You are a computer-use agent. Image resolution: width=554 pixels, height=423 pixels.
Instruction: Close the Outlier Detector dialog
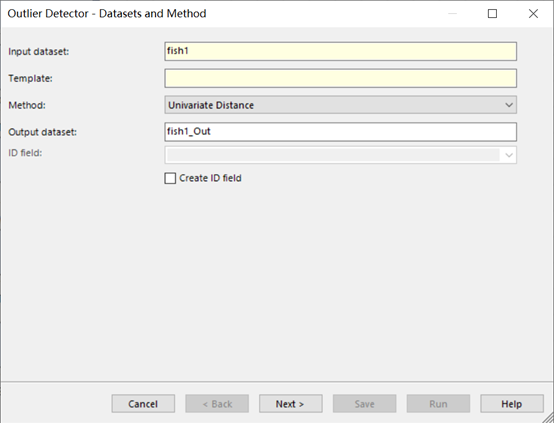click(x=533, y=14)
